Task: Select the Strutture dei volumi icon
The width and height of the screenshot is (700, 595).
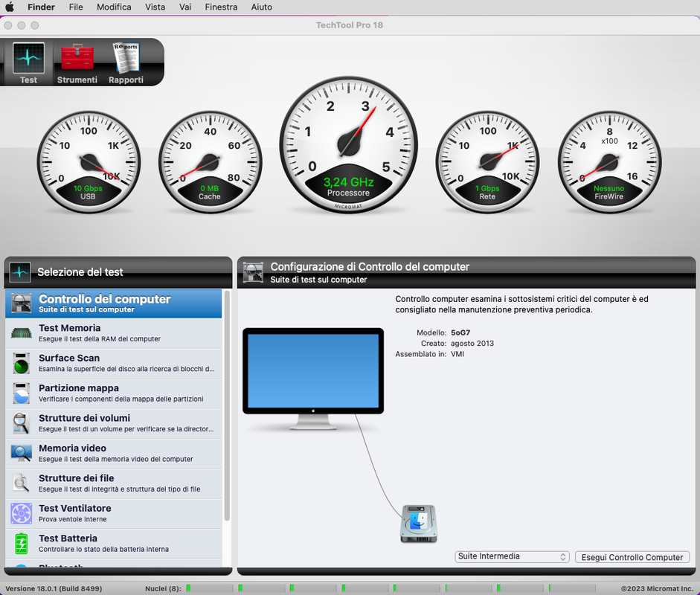Action: click(21, 423)
